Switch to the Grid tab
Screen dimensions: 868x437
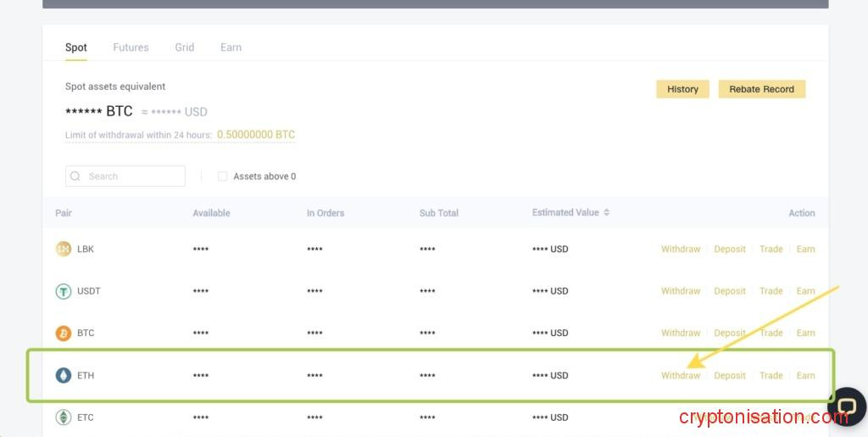pyautogui.click(x=184, y=48)
